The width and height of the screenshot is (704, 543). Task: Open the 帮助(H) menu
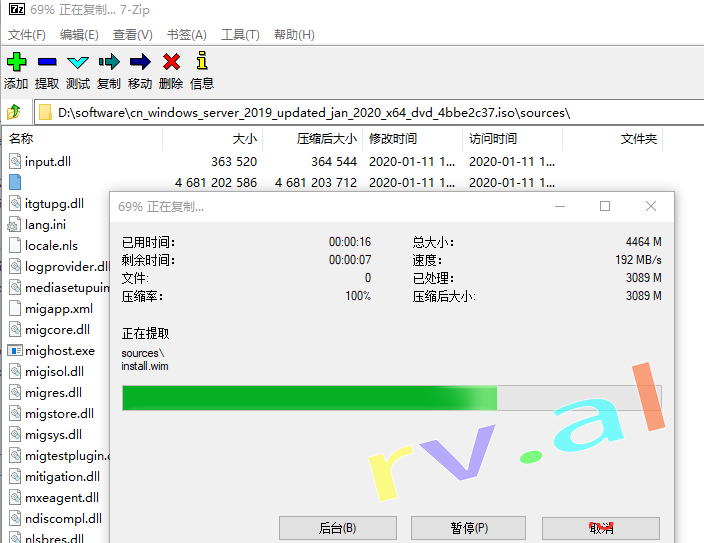pos(294,35)
